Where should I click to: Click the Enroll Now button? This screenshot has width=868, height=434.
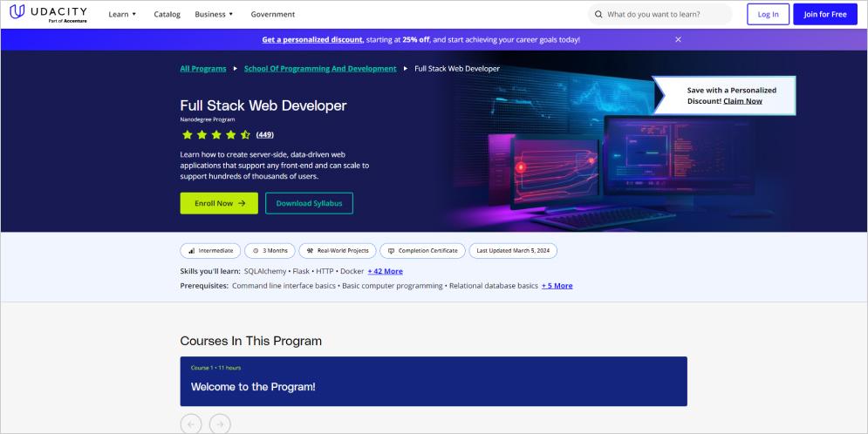(x=219, y=203)
